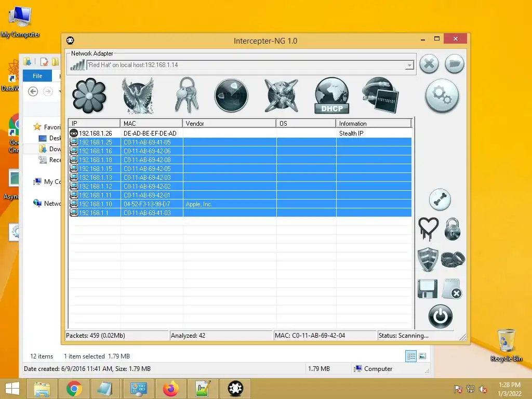Click the round X button beside adapter
The height and width of the screenshot is (399, 532).
[429, 63]
